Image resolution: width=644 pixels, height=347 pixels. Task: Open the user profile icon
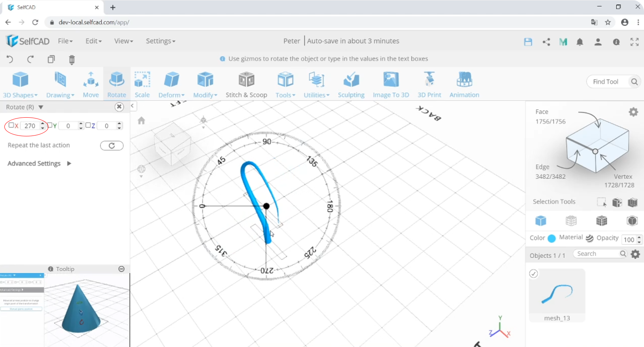[x=598, y=42]
